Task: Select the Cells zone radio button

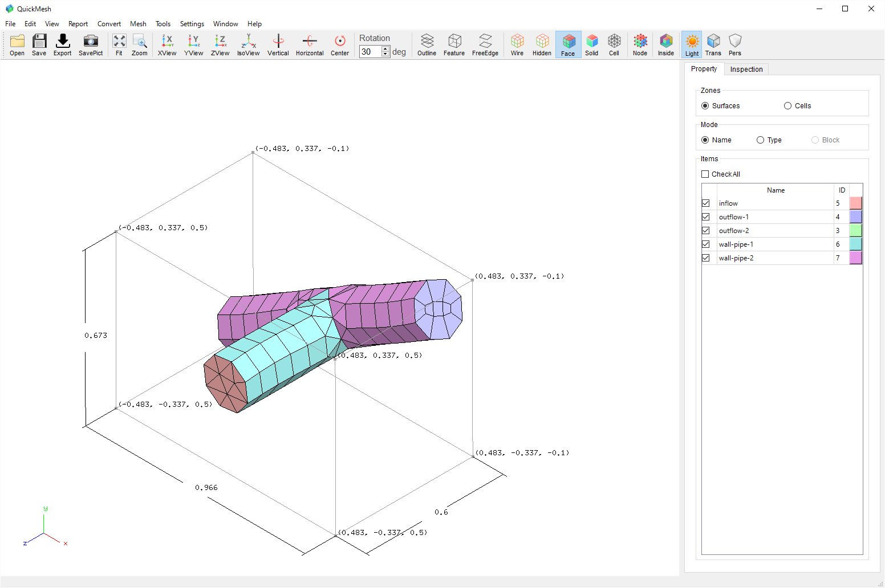Action: 788,106
